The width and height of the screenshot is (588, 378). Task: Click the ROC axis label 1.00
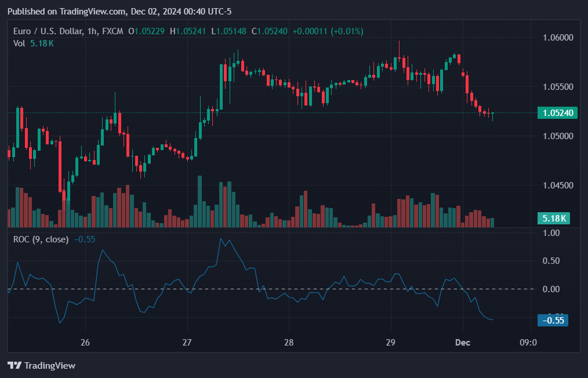click(551, 233)
